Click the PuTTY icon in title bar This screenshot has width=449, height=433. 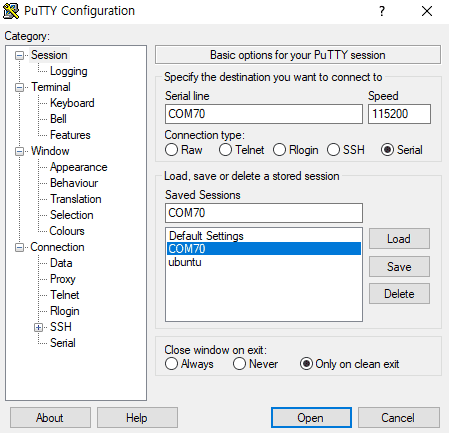point(11,11)
